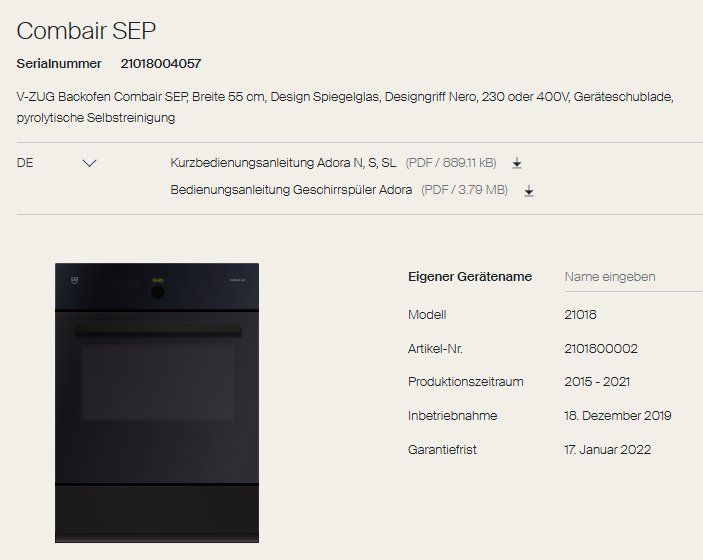The image size is (703, 560).
Task: Click the (PDF / 889.11 kB) file size text
Action: point(451,163)
